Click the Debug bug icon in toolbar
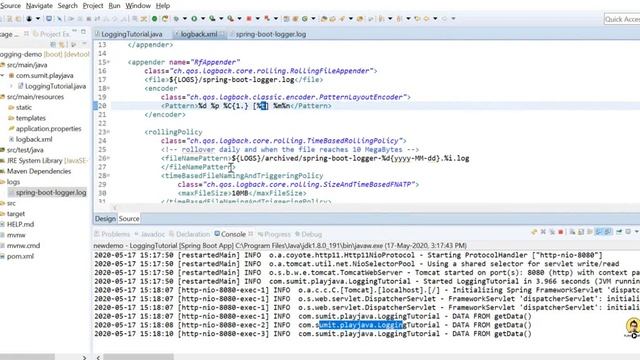 [x=176, y=19]
